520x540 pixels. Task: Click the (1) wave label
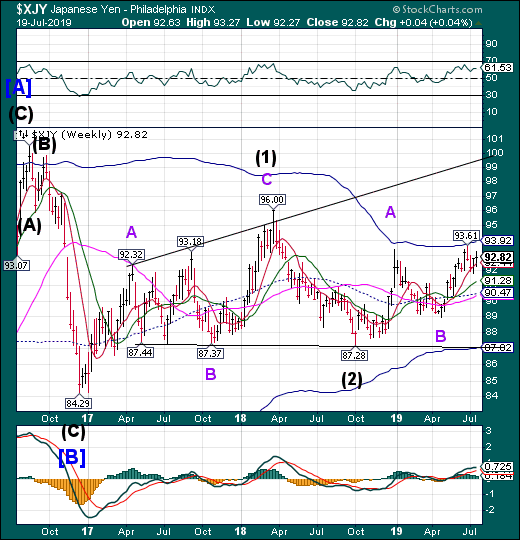(x=266, y=158)
